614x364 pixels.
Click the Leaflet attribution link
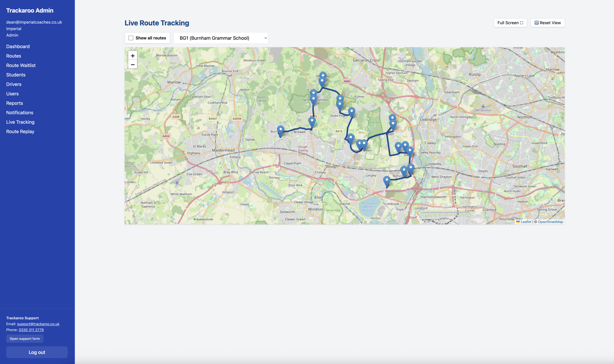click(x=525, y=222)
